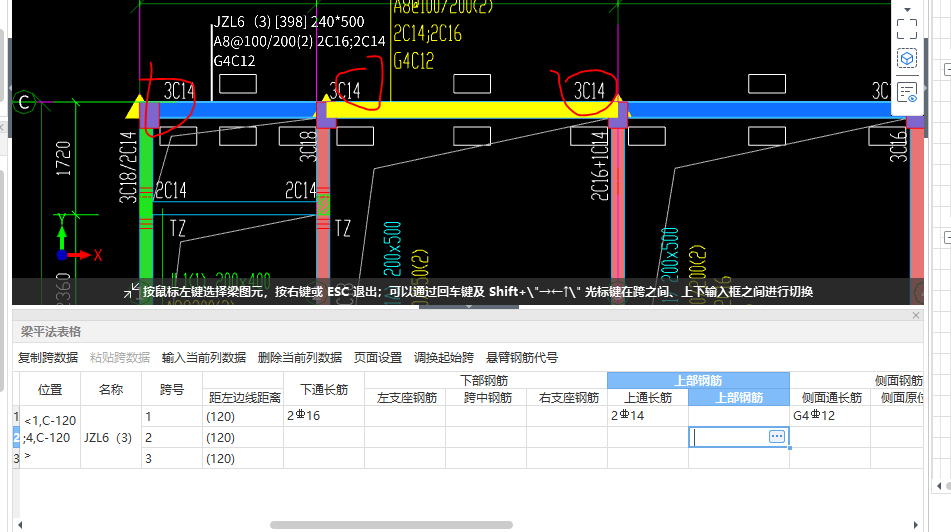Click the (120) cell in span 2 row
This screenshot has width=951, height=532.
tap(243, 437)
